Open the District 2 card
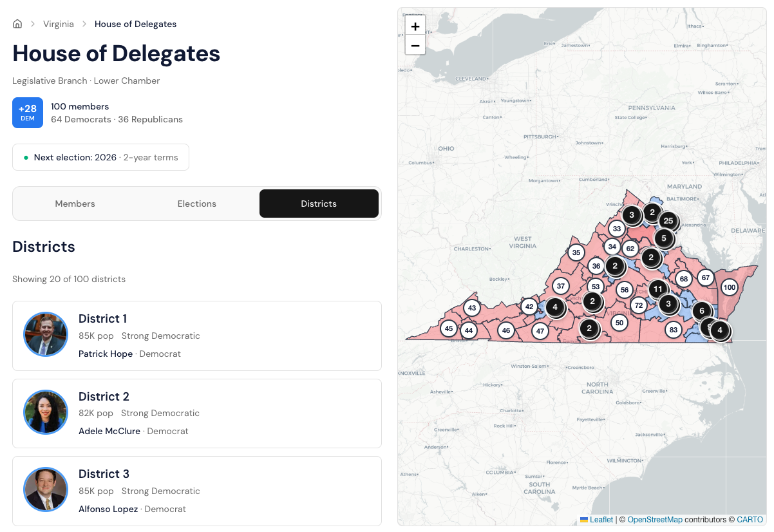This screenshot has width=774, height=532. [x=197, y=413]
